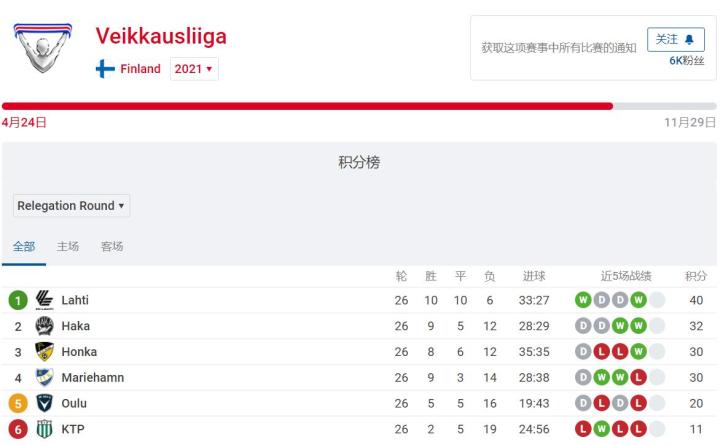Expand the Relegation Round dropdown
720x445 pixels.
(x=71, y=206)
